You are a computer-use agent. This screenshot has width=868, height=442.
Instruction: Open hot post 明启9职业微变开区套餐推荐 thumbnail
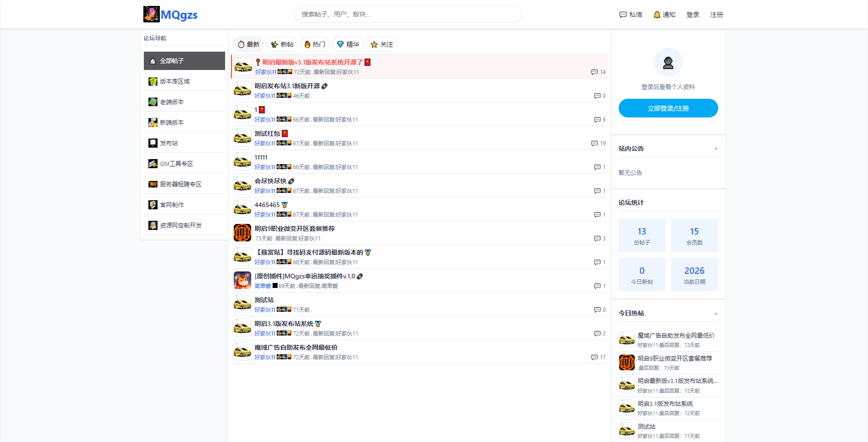(x=626, y=362)
